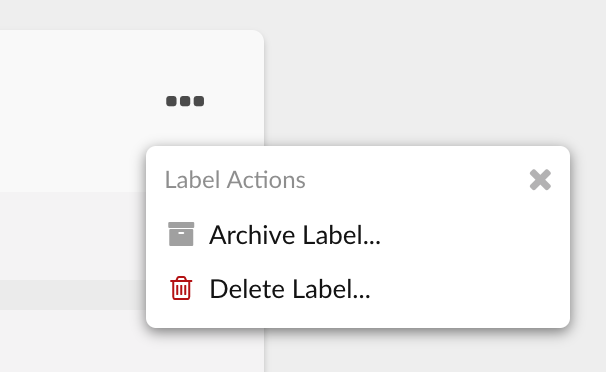The height and width of the screenshot is (372, 606).
Task: Click the darker gray row below the card
Action: [x=73, y=295]
